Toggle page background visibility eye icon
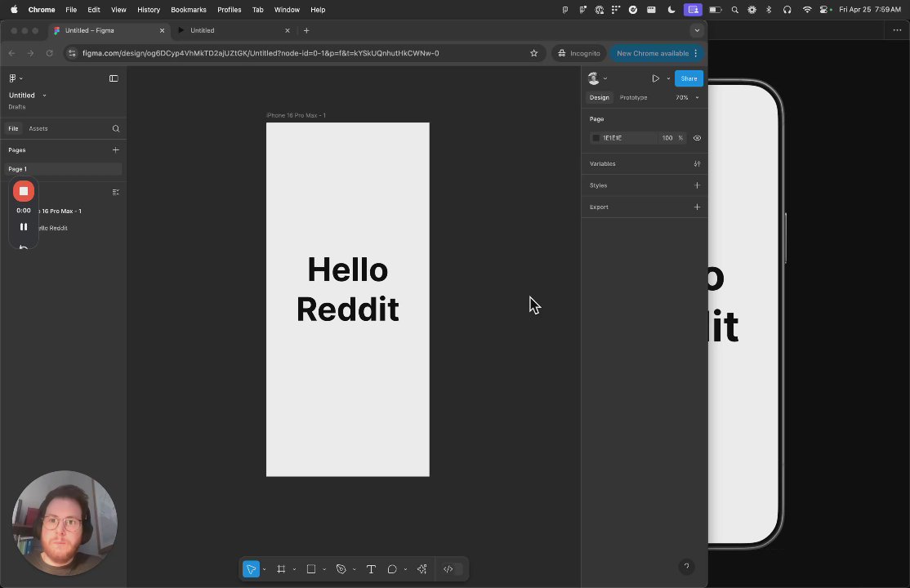 click(x=697, y=138)
